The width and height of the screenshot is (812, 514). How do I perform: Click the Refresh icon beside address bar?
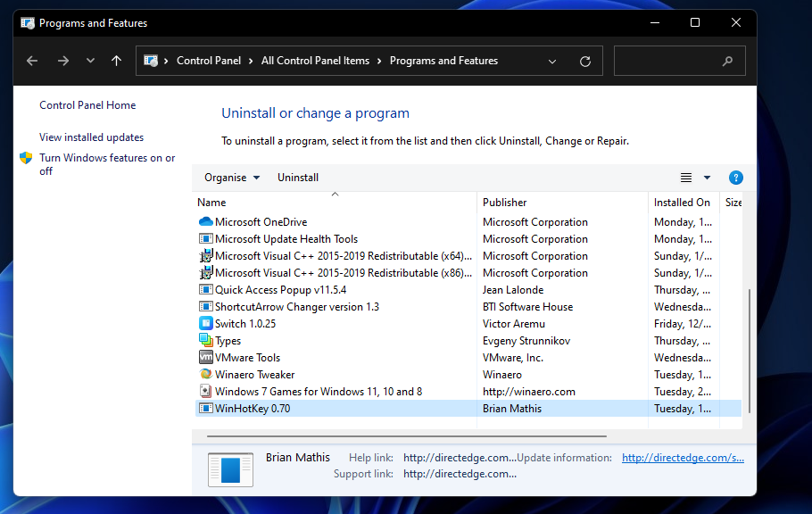tap(585, 61)
